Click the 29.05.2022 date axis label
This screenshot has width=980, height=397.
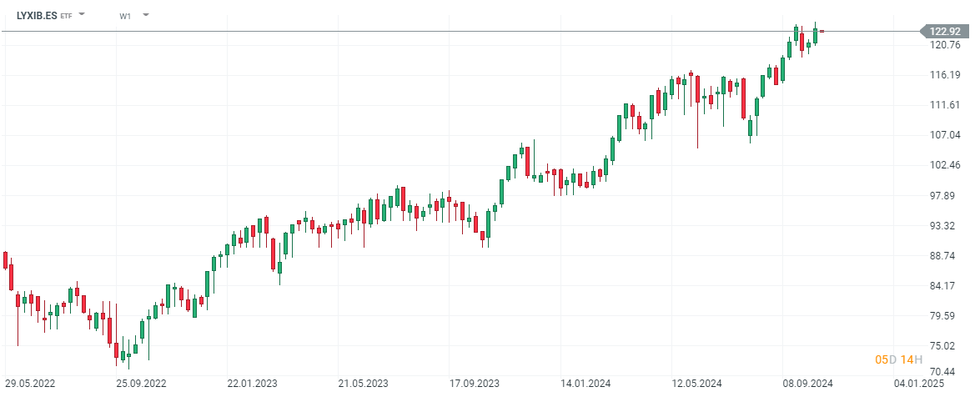31,383
